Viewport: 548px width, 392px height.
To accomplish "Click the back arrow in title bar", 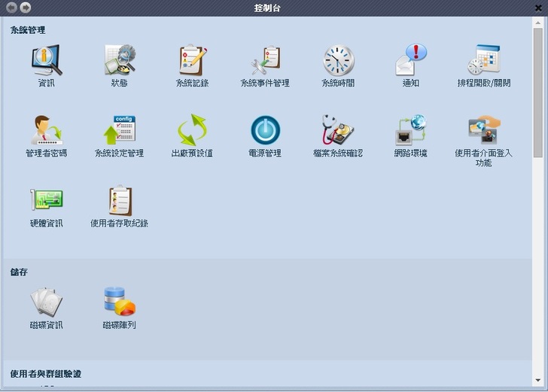I will click(x=11, y=8).
